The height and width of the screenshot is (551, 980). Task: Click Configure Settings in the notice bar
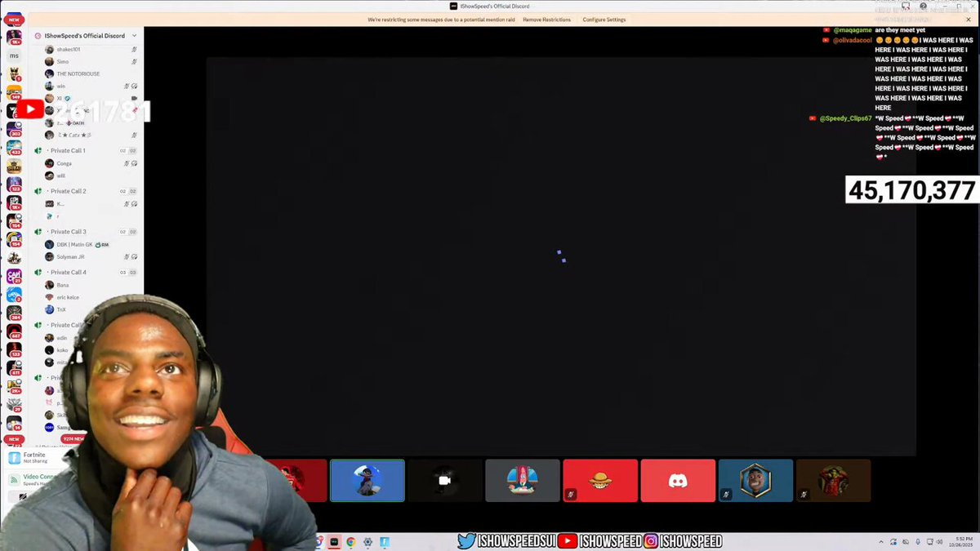point(604,20)
